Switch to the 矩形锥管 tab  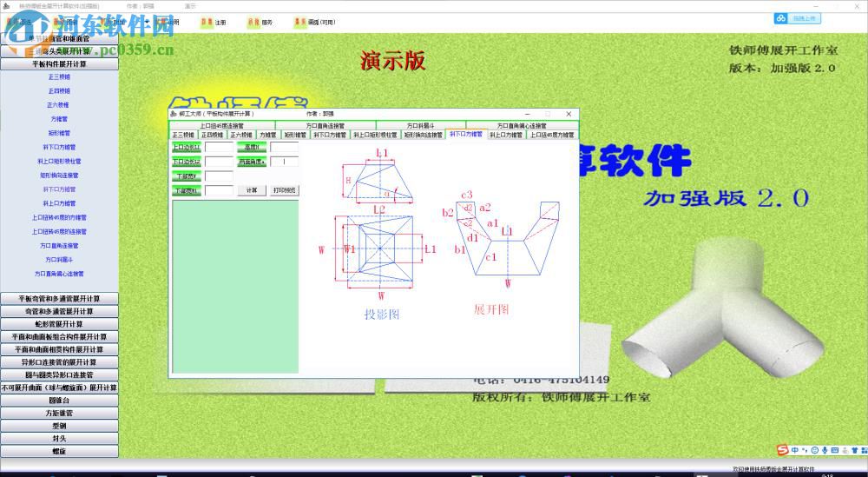point(295,135)
